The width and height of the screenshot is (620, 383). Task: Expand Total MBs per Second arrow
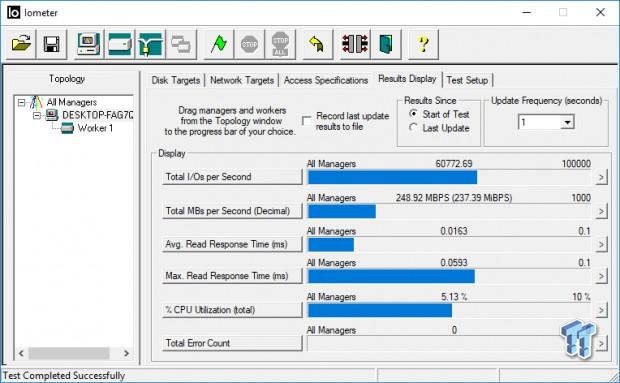[x=601, y=211]
